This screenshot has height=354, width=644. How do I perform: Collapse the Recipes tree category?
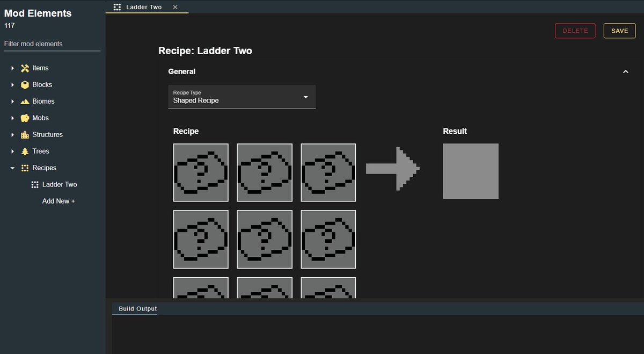coord(12,168)
